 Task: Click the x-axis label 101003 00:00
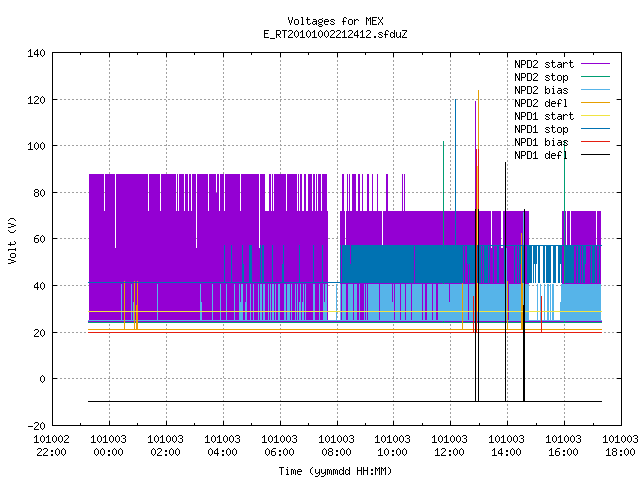pyautogui.click(x=109, y=446)
